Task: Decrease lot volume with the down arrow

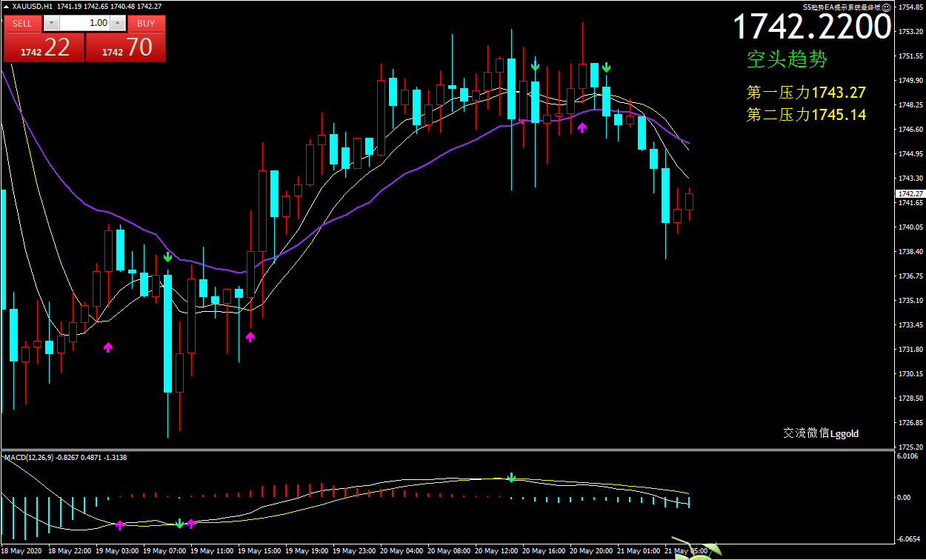Action: [50, 24]
